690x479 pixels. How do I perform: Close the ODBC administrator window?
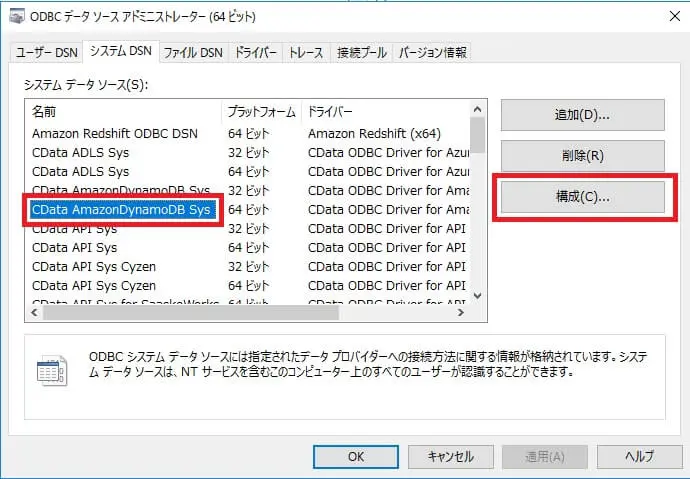click(675, 16)
